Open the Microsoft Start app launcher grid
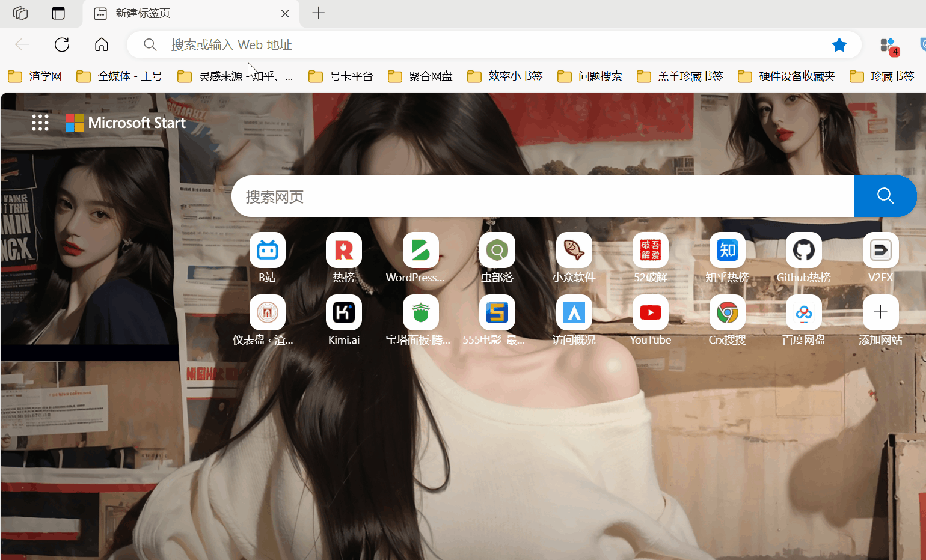 tap(40, 123)
